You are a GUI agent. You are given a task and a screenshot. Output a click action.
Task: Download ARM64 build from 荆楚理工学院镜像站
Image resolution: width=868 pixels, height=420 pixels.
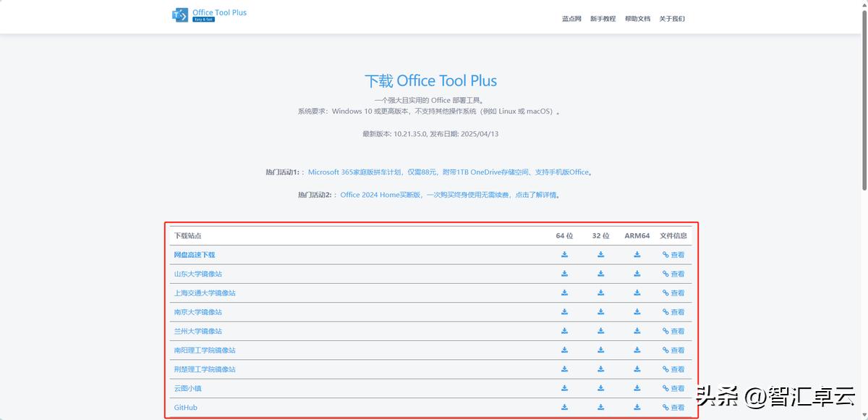pyautogui.click(x=637, y=369)
